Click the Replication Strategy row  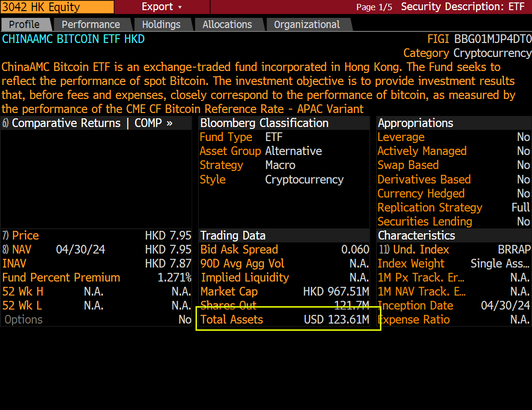click(454, 208)
